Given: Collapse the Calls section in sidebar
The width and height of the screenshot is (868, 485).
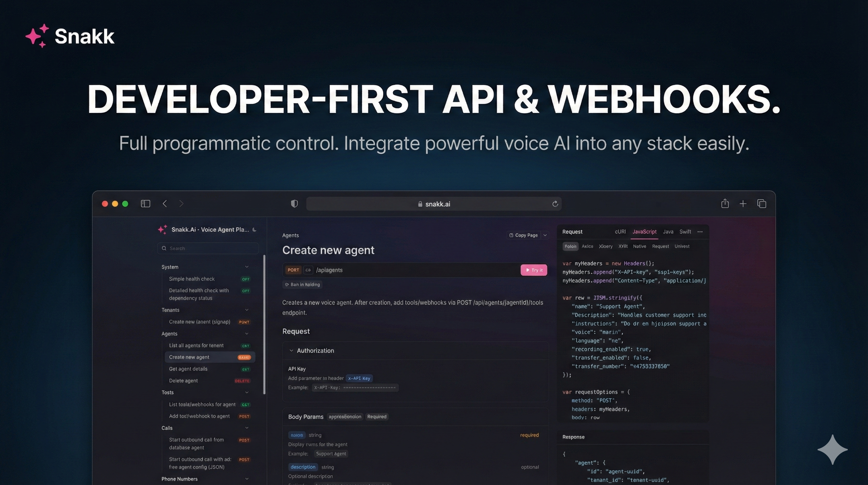Looking at the screenshot, I should point(247,428).
